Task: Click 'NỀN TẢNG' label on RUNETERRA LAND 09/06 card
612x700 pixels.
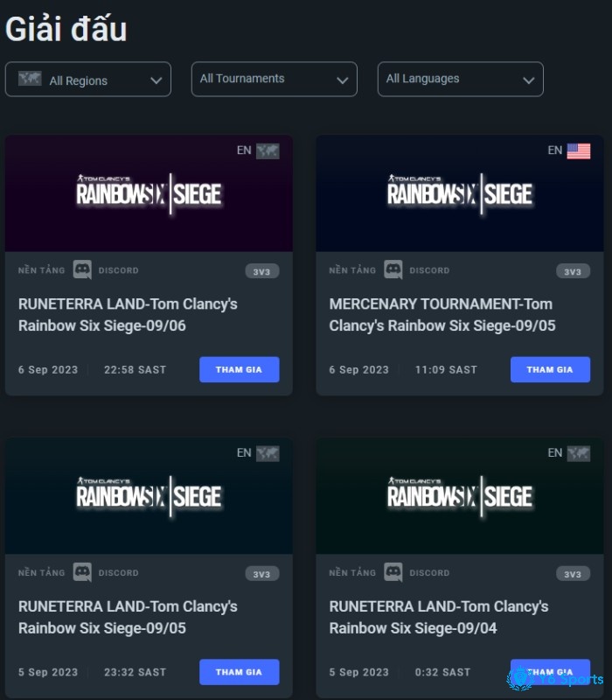Action: click(41, 270)
